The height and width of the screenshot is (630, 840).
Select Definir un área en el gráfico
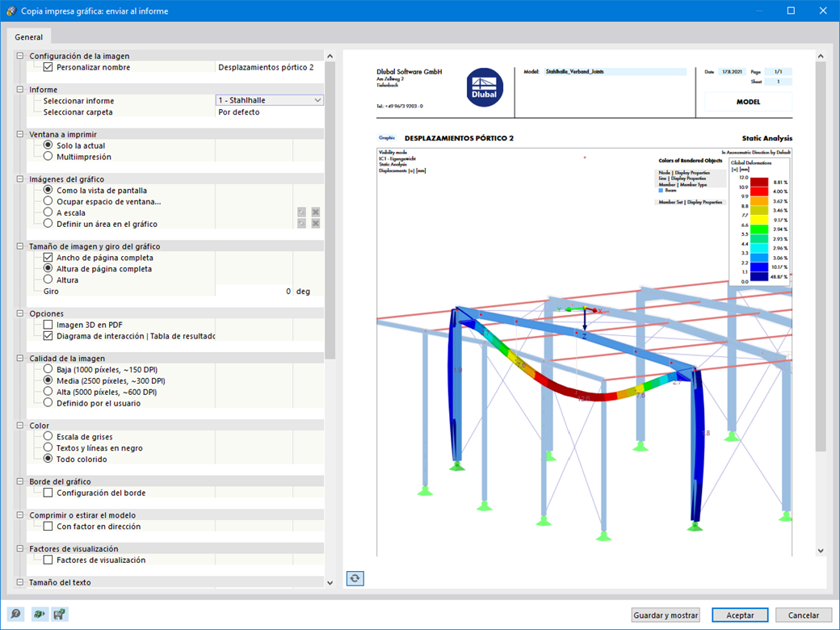coord(48,224)
